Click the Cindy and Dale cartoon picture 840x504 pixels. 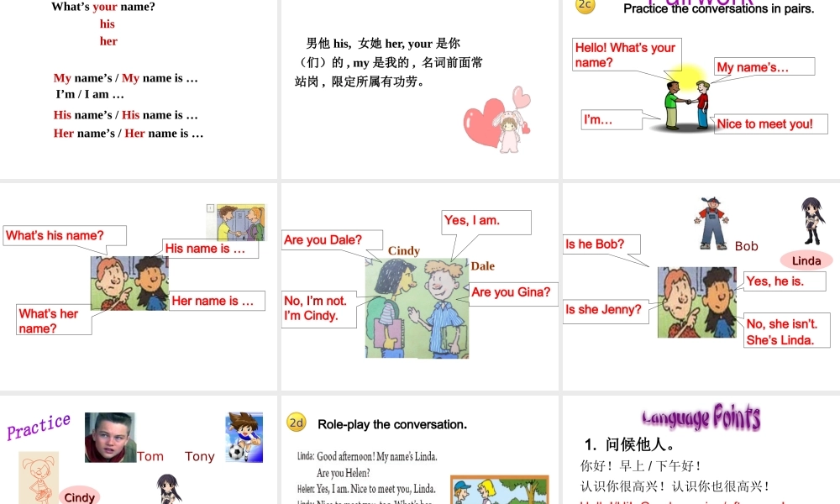pyautogui.click(x=417, y=308)
